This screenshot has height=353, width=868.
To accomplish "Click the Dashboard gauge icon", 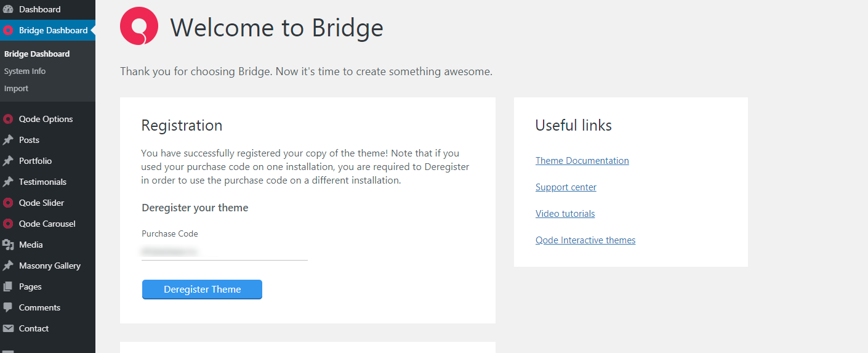I will tap(8, 9).
